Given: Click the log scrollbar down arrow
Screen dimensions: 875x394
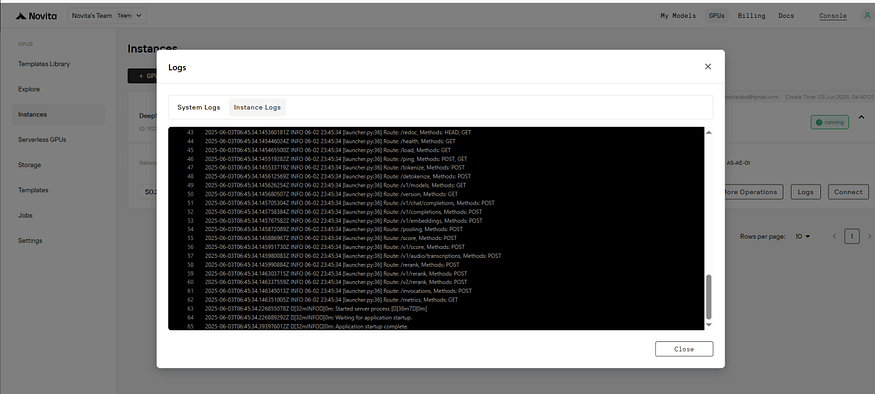Looking at the screenshot, I should click(709, 325).
